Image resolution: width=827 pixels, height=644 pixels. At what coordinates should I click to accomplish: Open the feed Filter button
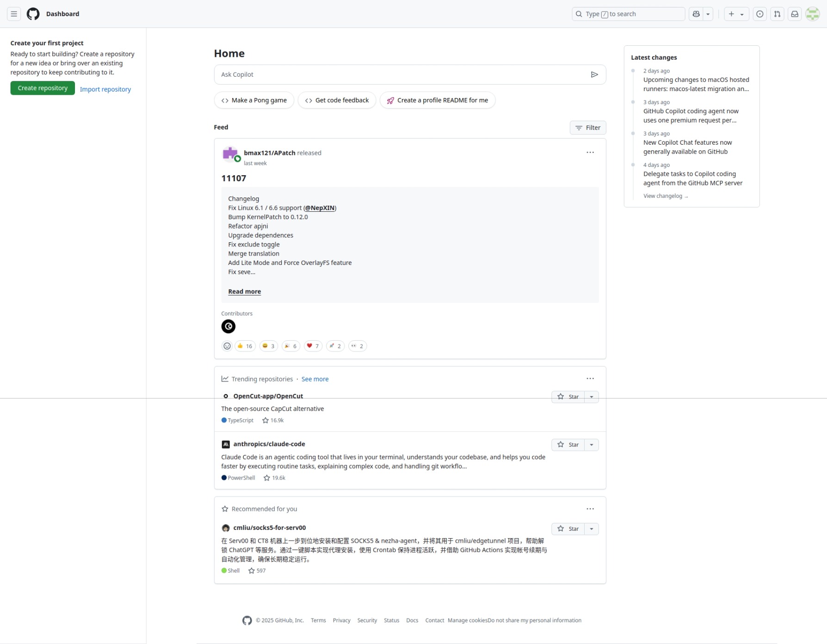click(588, 128)
